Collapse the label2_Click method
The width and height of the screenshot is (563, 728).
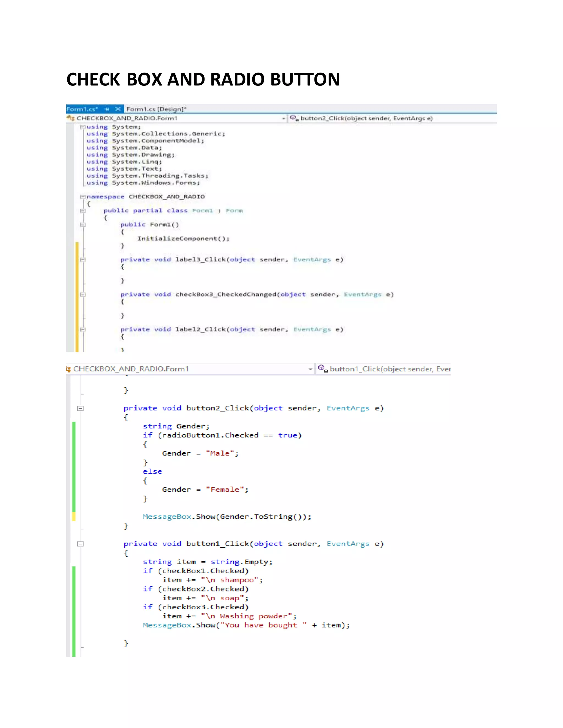[x=83, y=330]
